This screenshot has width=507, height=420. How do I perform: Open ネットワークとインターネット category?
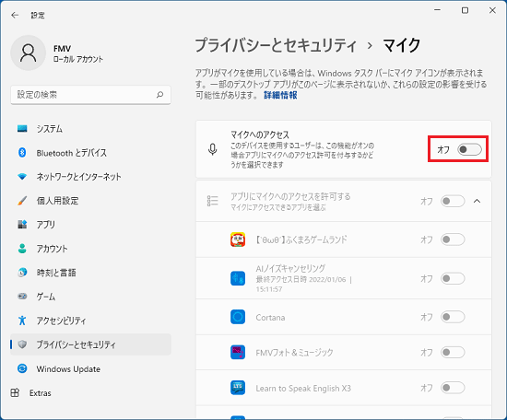[90, 177]
